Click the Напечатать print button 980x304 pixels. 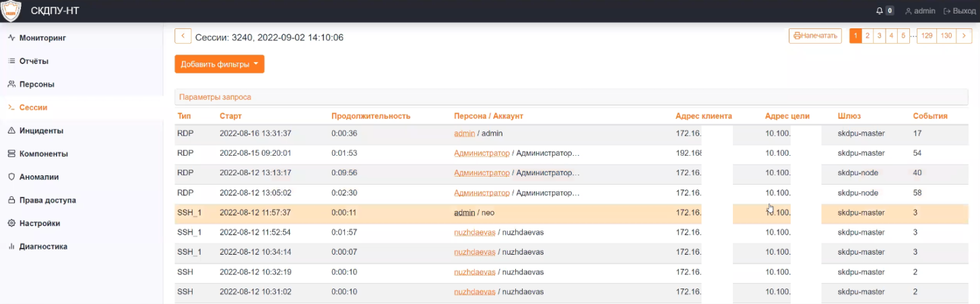pos(815,36)
